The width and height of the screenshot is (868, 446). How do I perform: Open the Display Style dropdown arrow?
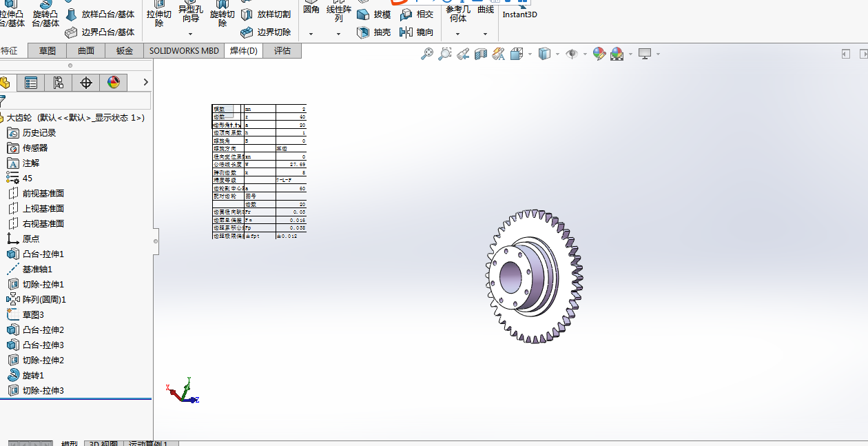tap(557, 54)
